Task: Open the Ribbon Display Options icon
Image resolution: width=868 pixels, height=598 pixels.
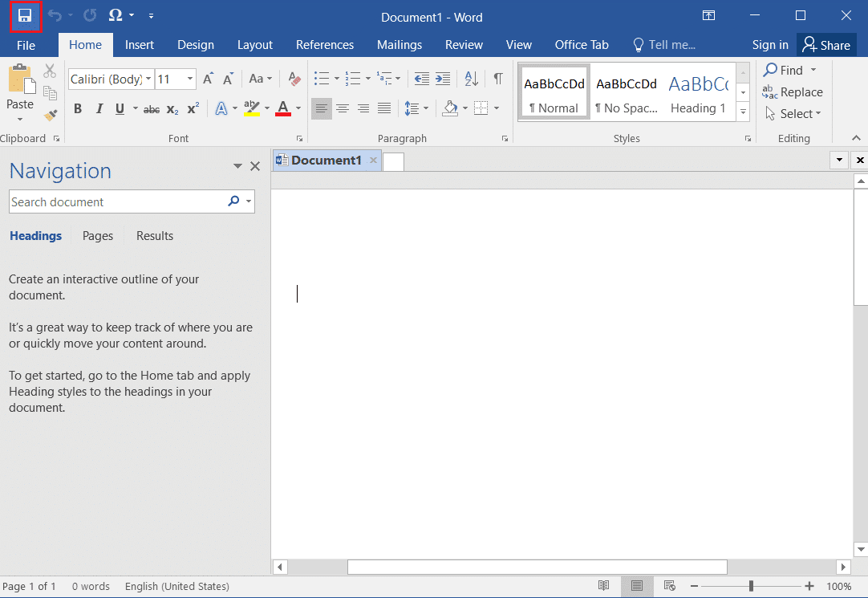Action: coord(708,15)
